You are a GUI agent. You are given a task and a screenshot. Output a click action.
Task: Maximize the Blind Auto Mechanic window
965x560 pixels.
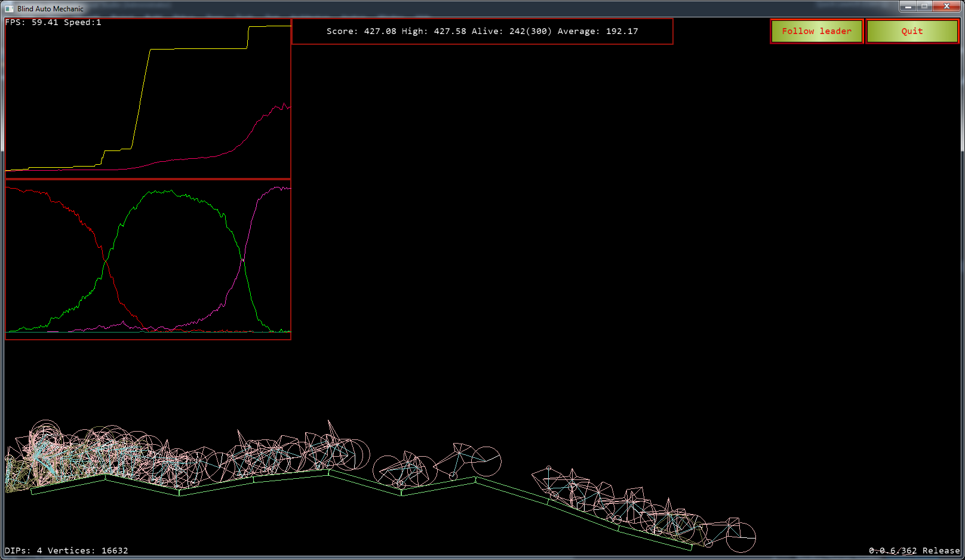tap(924, 7)
